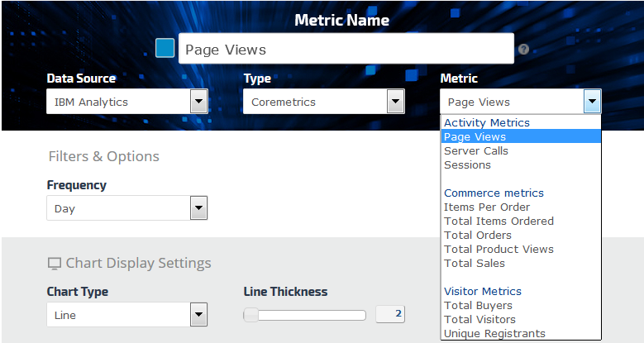
Task: Choose Total Buyers from Visitor Metrics
Action: (478, 306)
